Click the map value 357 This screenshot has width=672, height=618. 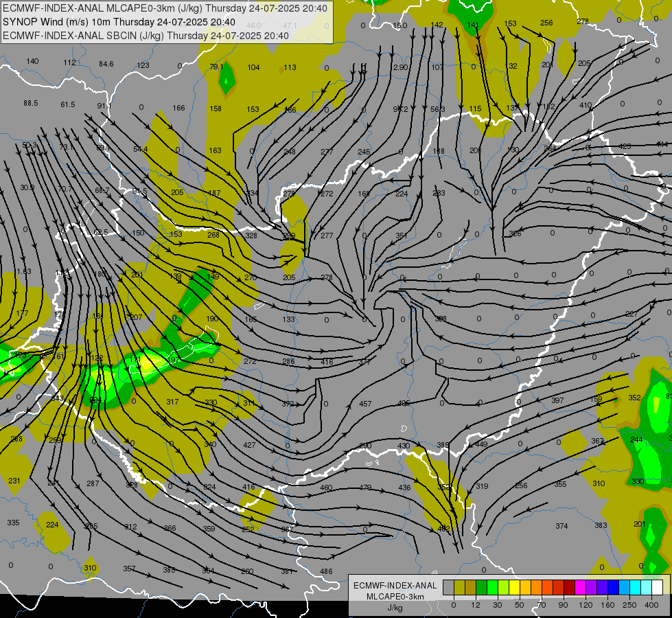pos(130,569)
